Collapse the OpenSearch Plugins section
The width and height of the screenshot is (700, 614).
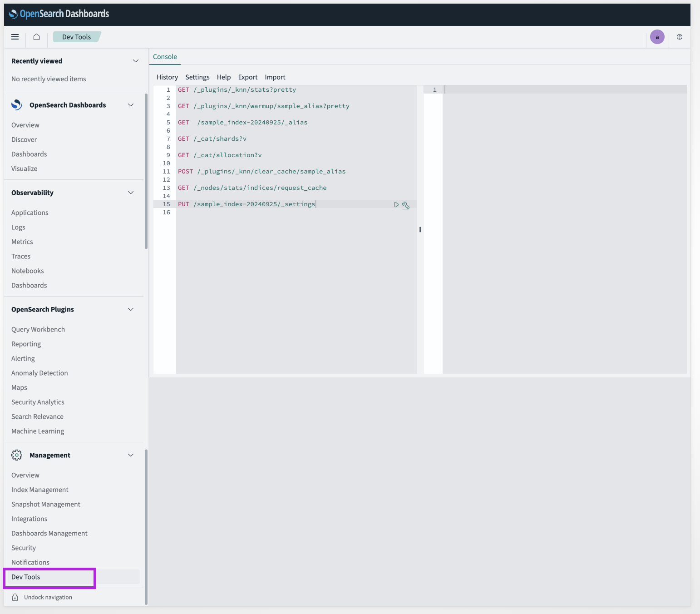point(131,309)
